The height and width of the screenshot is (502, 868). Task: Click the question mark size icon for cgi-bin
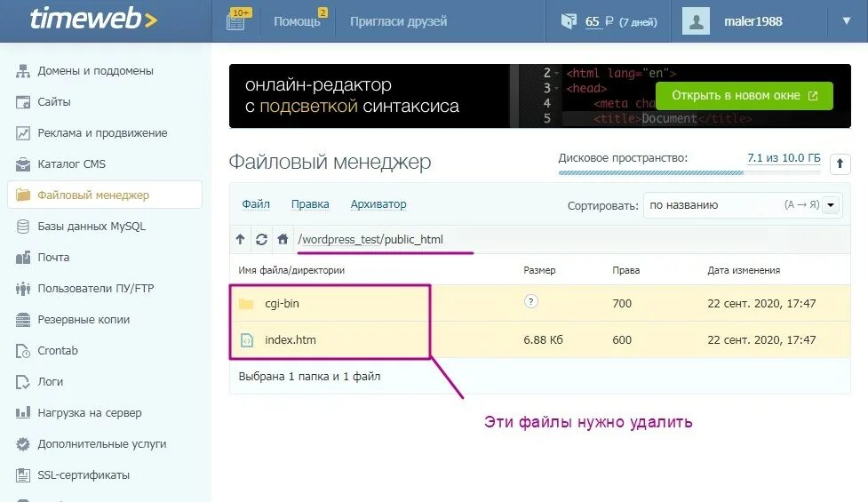click(x=531, y=301)
